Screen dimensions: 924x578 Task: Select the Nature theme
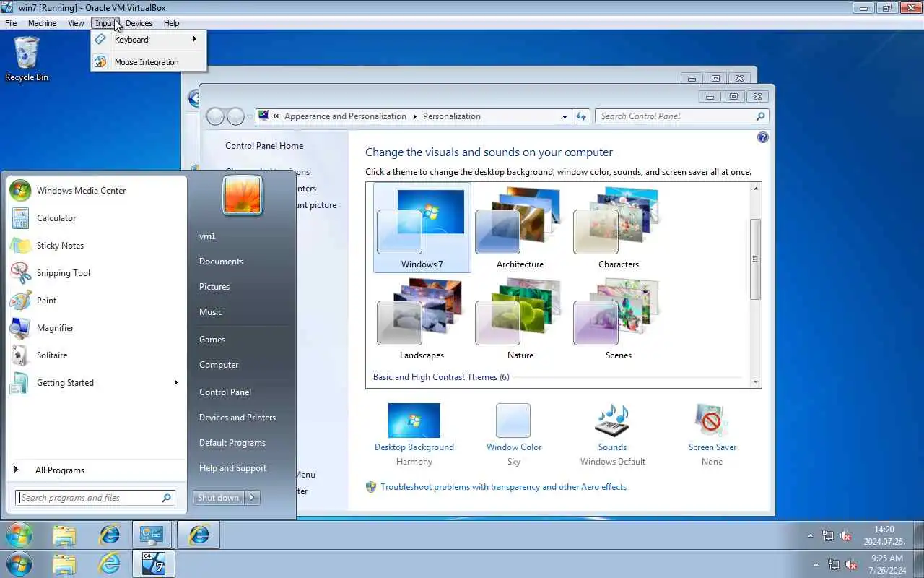pyautogui.click(x=520, y=319)
